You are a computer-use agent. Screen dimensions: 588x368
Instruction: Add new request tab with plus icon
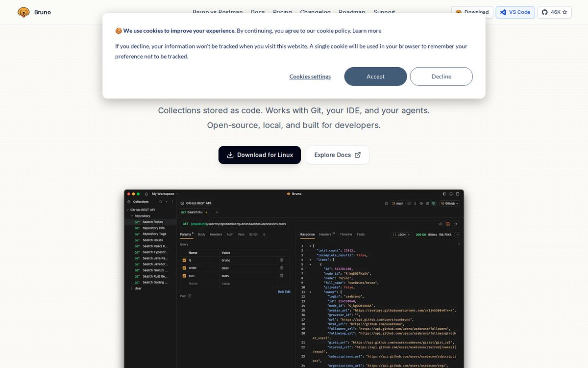(217, 212)
